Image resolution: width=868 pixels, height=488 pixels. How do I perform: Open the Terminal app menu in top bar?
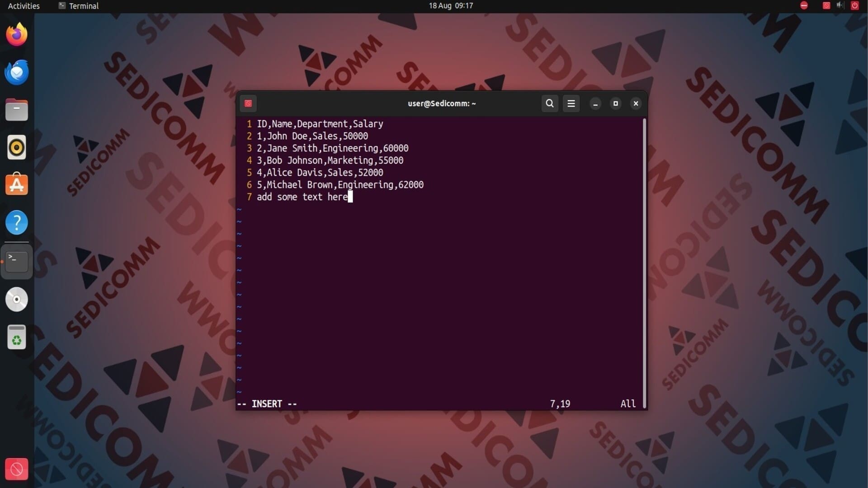[x=79, y=6]
